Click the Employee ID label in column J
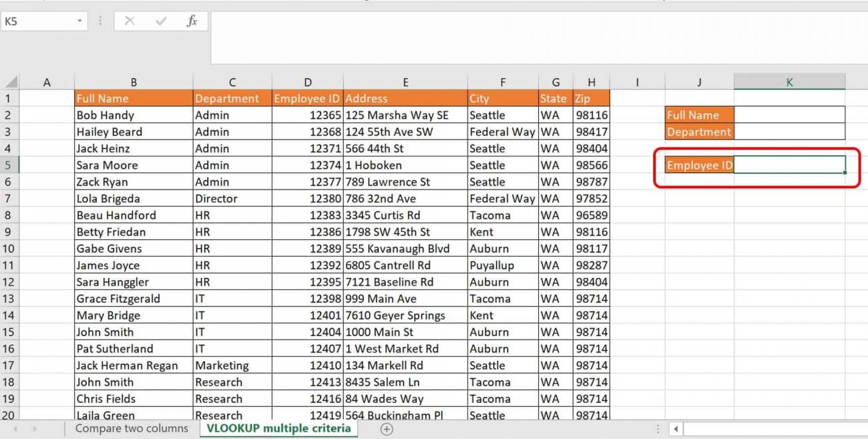This screenshot has height=439, width=868. (699, 165)
